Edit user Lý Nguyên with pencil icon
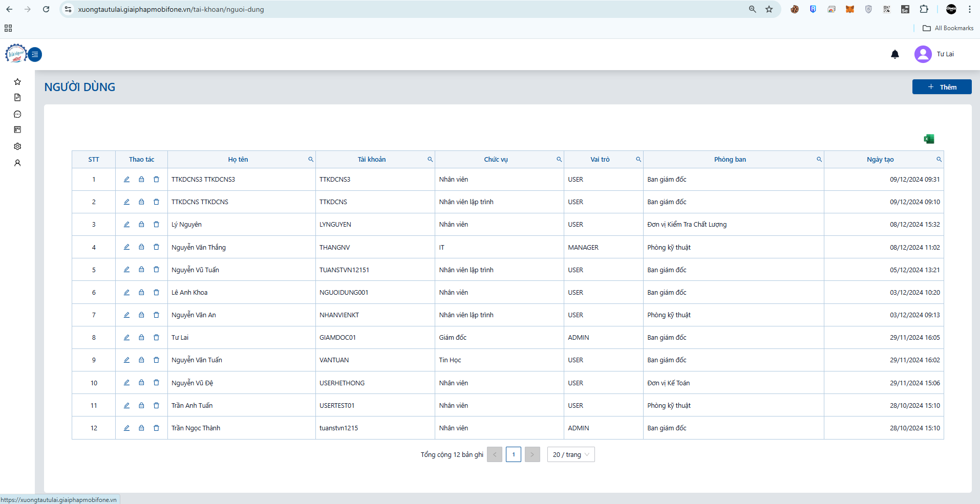This screenshot has width=980, height=504. click(x=126, y=224)
